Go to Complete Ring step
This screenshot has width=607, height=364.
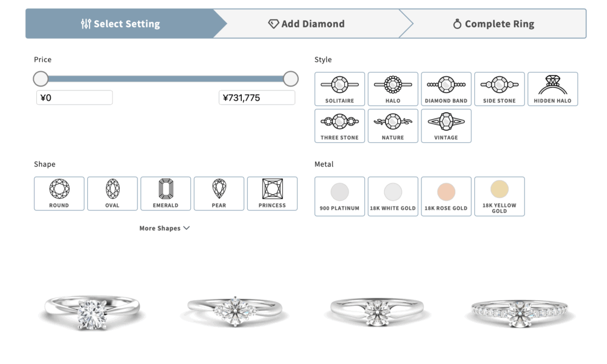(494, 24)
